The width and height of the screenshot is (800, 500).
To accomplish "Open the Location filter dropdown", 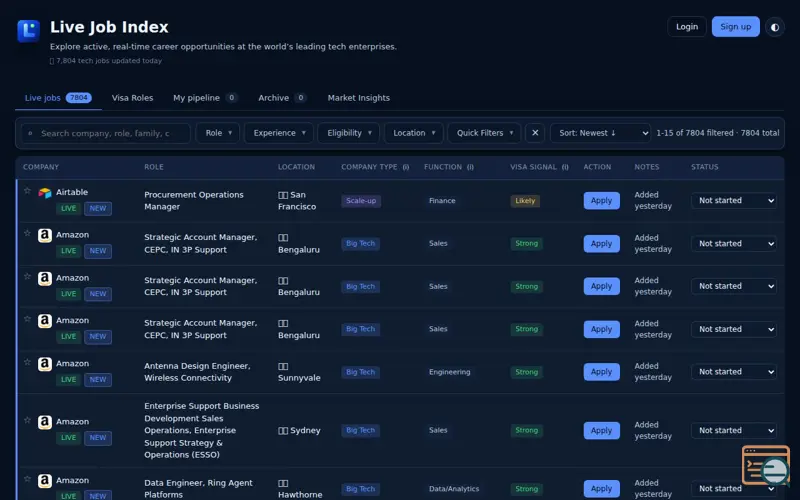I will point(414,133).
